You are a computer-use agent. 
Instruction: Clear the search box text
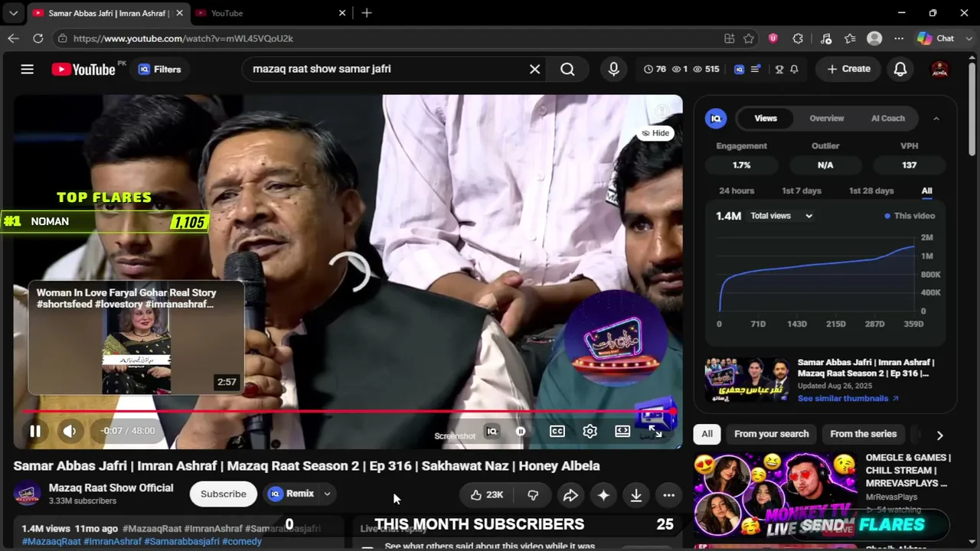click(534, 69)
